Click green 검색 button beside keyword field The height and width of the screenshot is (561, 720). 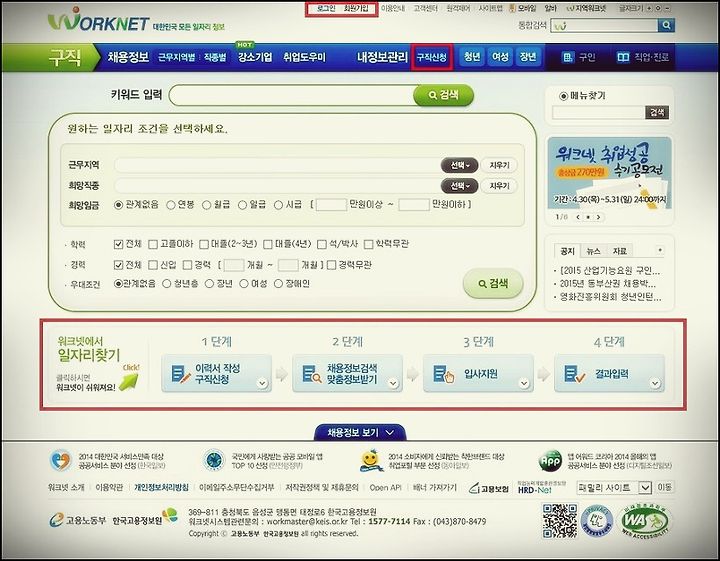click(443, 95)
